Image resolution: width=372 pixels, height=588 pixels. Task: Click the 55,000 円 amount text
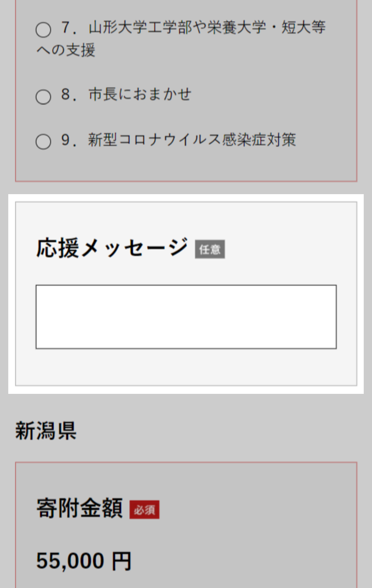pyautogui.click(x=84, y=561)
